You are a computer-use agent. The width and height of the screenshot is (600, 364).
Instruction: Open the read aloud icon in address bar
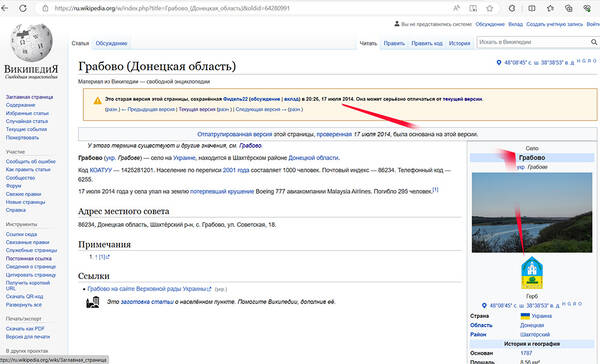click(x=457, y=8)
